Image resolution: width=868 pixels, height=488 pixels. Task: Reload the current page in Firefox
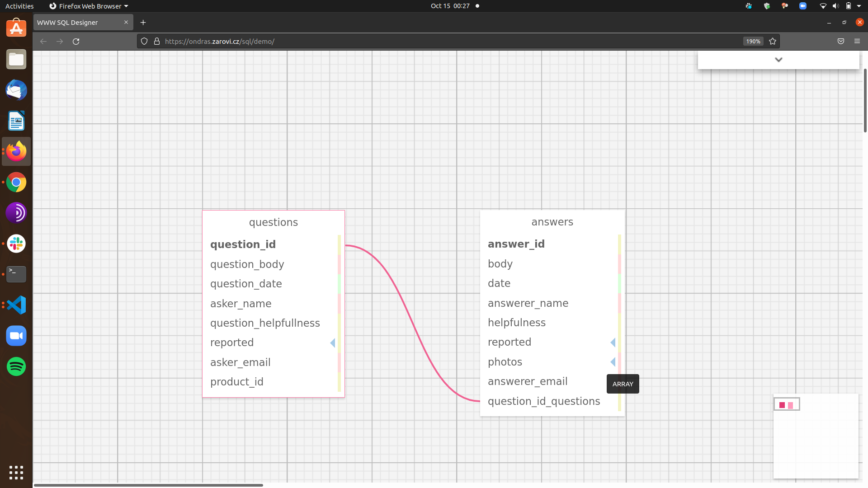pos(76,41)
